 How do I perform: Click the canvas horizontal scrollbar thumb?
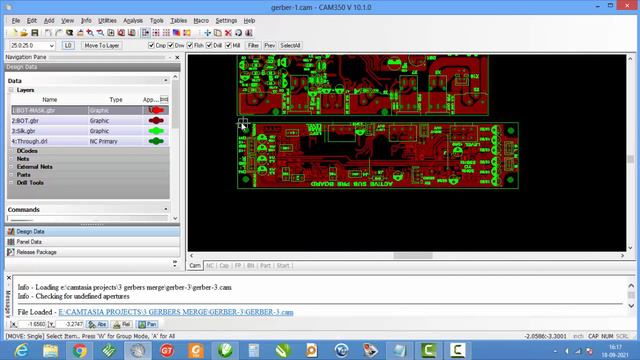pyautogui.click(x=413, y=256)
